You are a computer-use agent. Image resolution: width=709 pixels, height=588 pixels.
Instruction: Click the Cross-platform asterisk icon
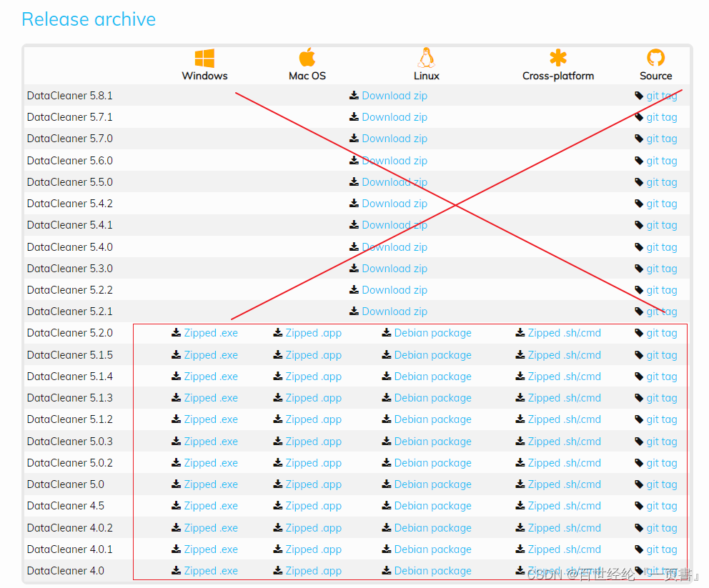pyautogui.click(x=558, y=58)
